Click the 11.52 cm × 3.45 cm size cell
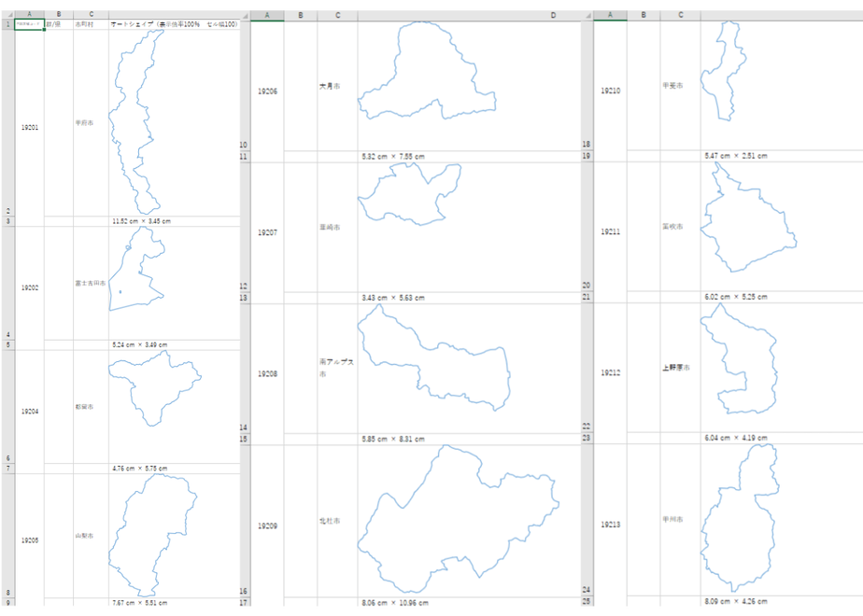Image resolution: width=863 pixels, height=616 pixels. point(174,221)
